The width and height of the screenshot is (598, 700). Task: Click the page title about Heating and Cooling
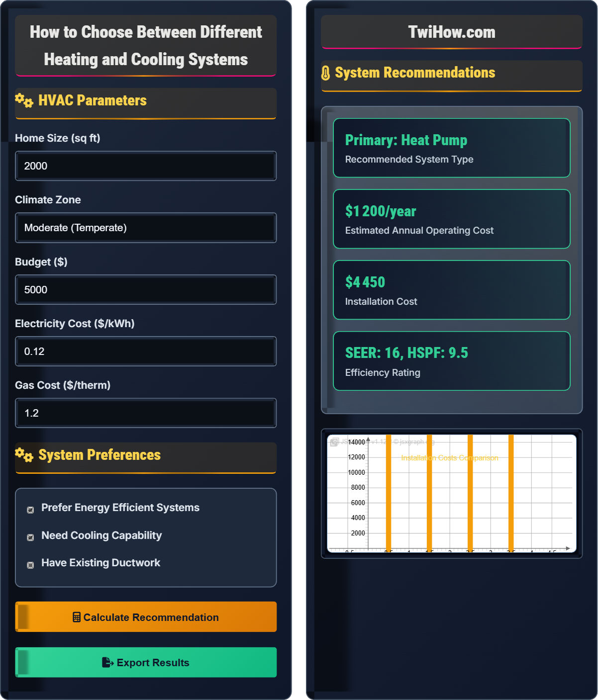146,46
